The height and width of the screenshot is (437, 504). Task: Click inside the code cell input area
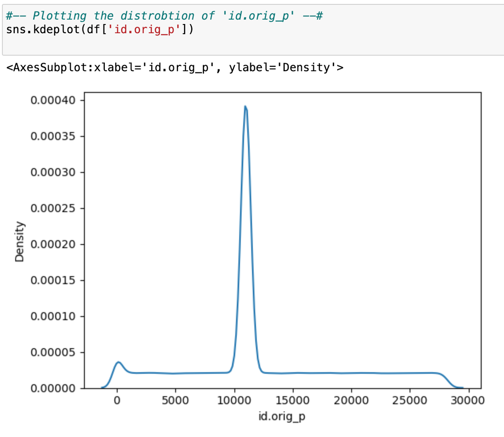click(x=306, y=42)
